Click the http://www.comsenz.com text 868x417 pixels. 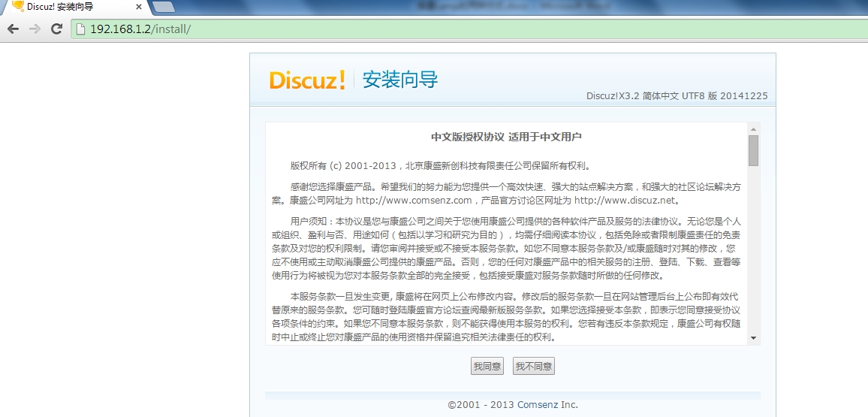(x=414, y=201)
